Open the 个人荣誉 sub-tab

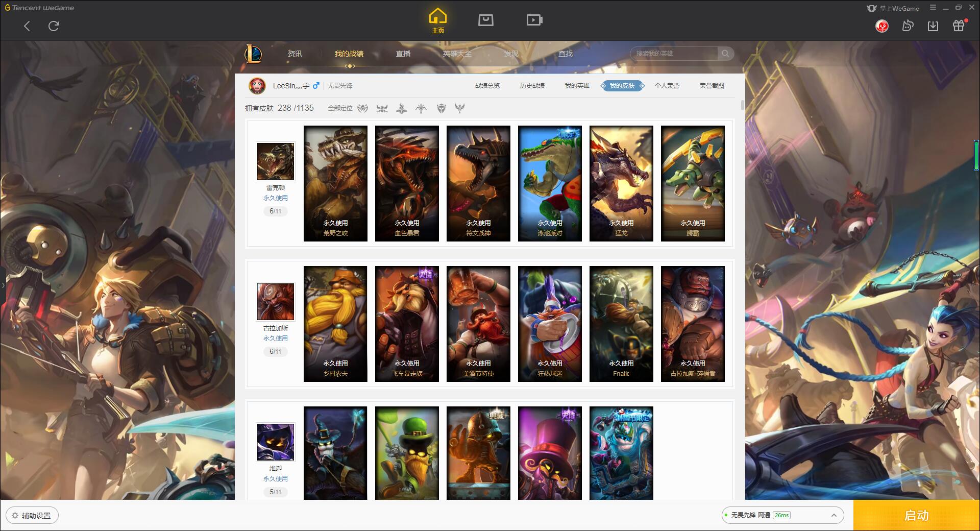[x=667, y=86]
